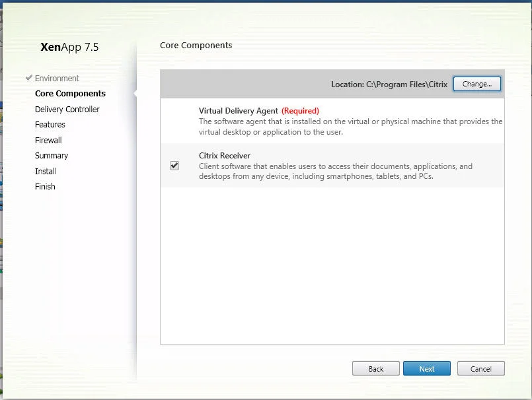Open Finish step in sidebar
532x400 pixels.
pyautogui.click(x=45, y=186)
